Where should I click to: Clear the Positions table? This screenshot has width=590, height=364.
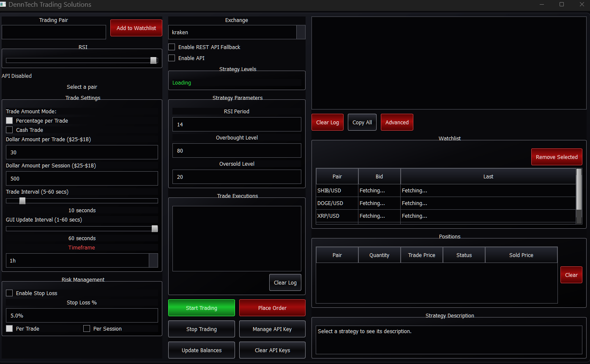coord(571,275)
